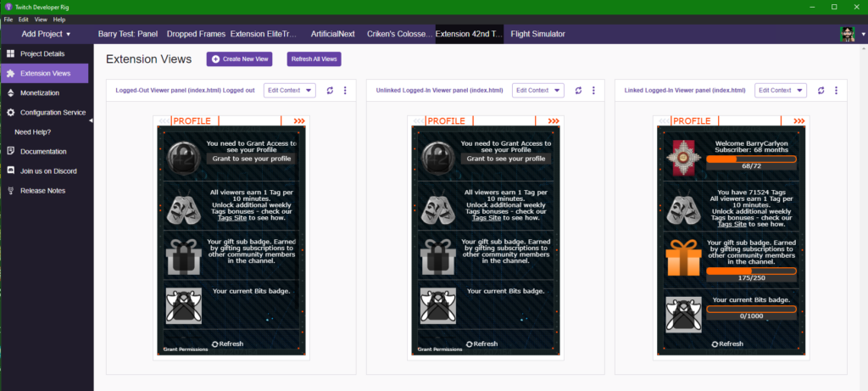Collapse the sidebar with the arrow handle
The width and height of the screenshot is (868, 391).
pyautogui.click(x=91, y=120)
